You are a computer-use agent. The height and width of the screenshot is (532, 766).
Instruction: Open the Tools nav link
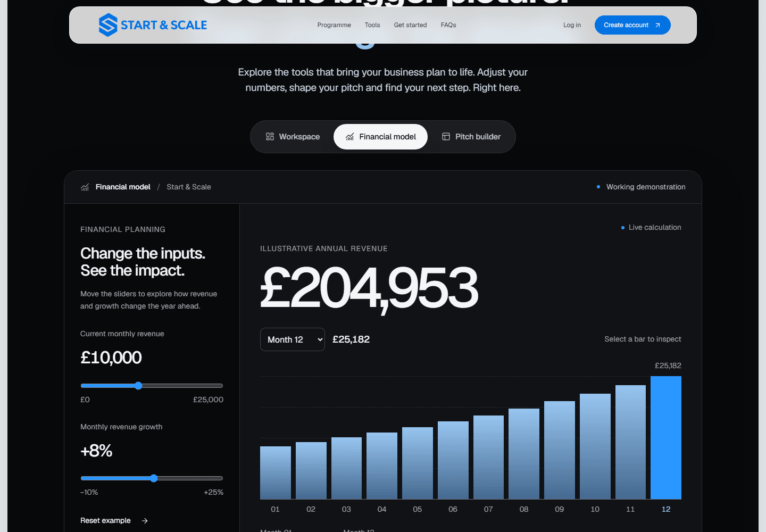coord(372,25)
